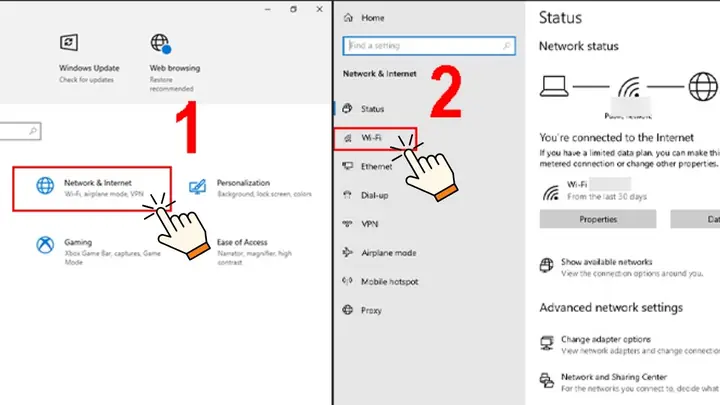Click 'Advanced network settings' heading
Screen dimensions: 720x405
[611, 307]
